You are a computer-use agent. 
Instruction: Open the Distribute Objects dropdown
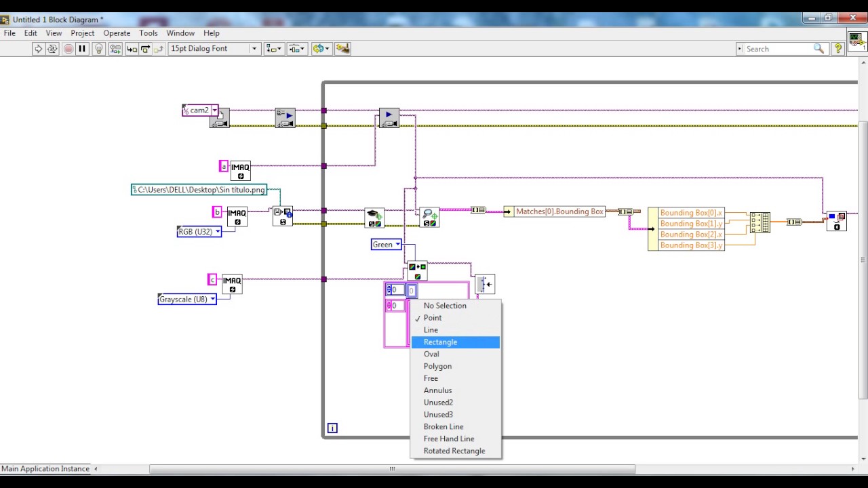pos(297,49)
